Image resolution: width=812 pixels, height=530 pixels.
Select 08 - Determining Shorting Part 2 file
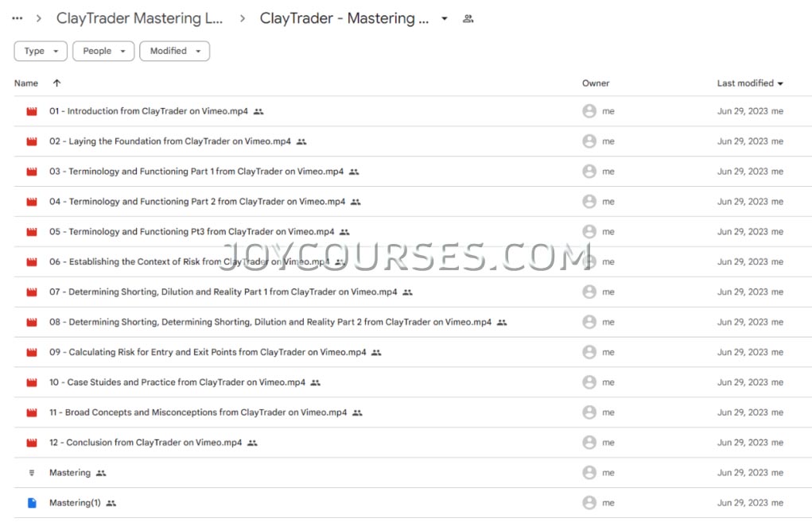(270, 322)
